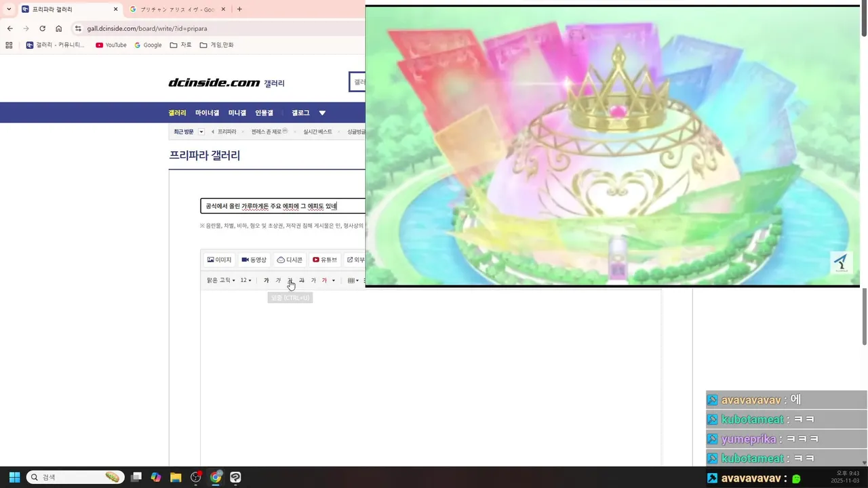Click the taskbar 검색 search box
Image resolution: width=868 pixels, height=488 pixels.
click(75, 477)
